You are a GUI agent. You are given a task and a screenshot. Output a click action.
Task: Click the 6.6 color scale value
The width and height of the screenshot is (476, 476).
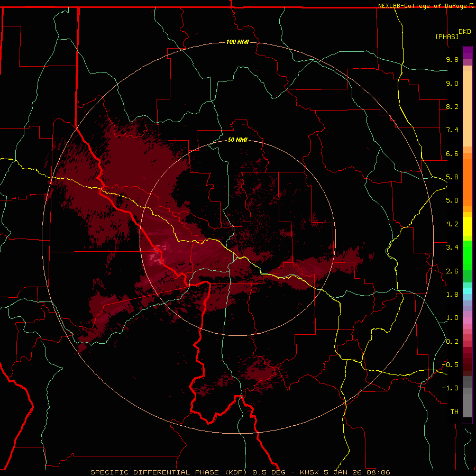(452, 153)
